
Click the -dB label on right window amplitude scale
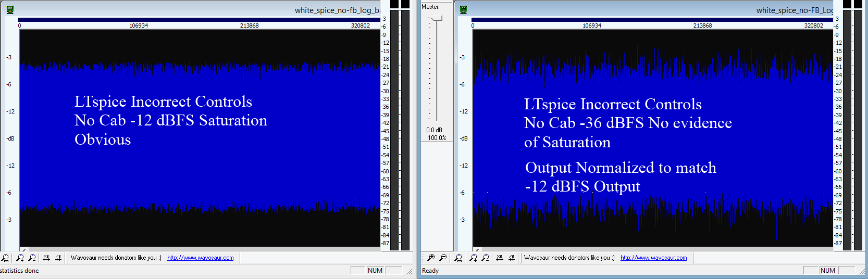click(464, 138)
